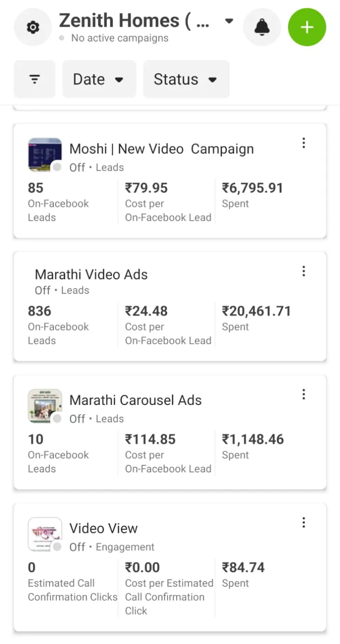Open the Marathi Video Ads campaign title

(x=91, y=275)
